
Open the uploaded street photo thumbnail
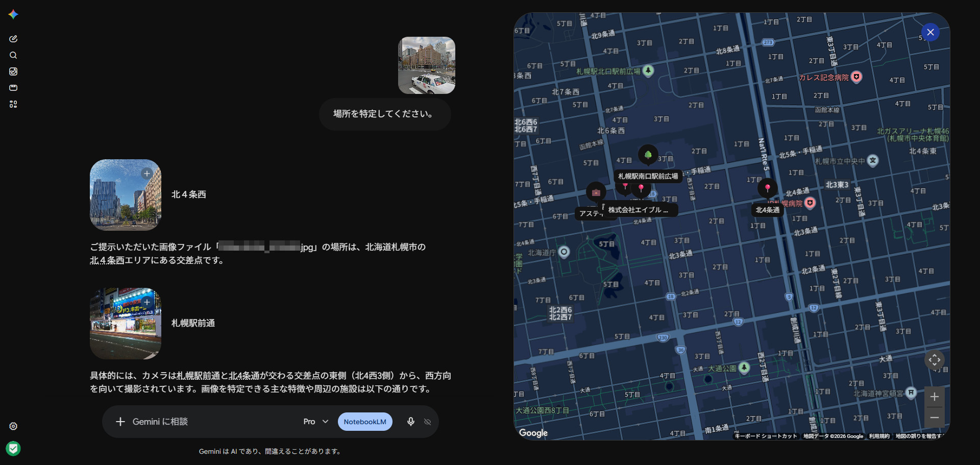tap(427, 65)
